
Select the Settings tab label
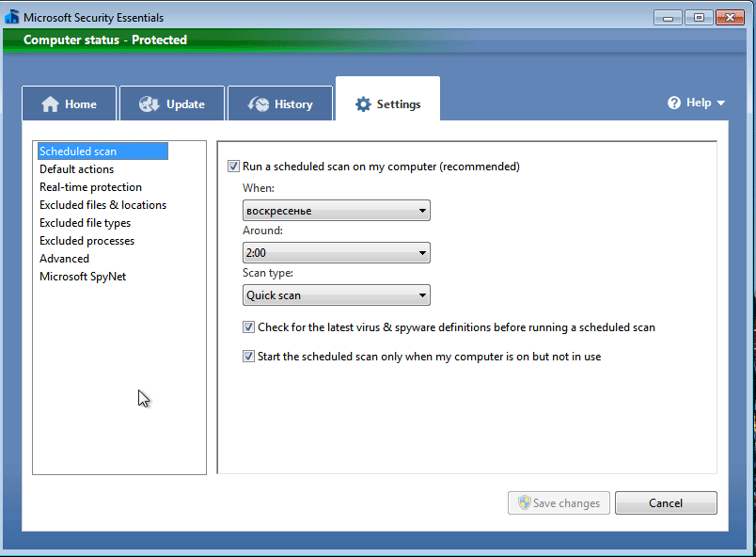pos(399,104)
